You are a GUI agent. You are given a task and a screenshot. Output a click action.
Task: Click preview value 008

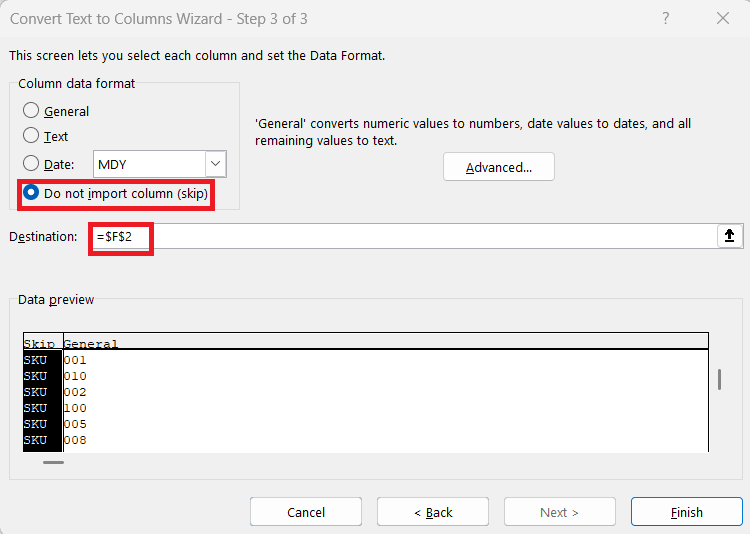(75, 440)
